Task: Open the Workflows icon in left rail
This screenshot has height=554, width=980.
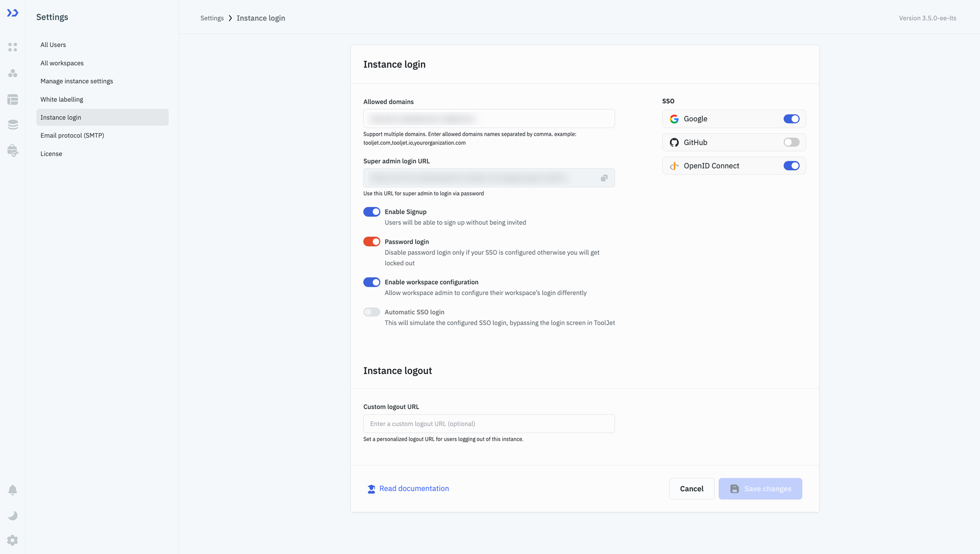Action: [x=13, y=73]
